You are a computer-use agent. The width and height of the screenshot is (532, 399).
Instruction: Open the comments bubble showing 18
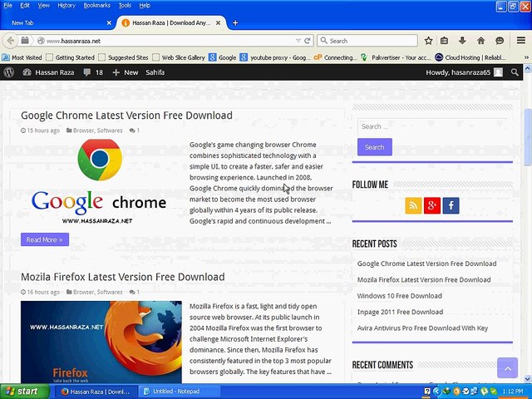(93, 72)
